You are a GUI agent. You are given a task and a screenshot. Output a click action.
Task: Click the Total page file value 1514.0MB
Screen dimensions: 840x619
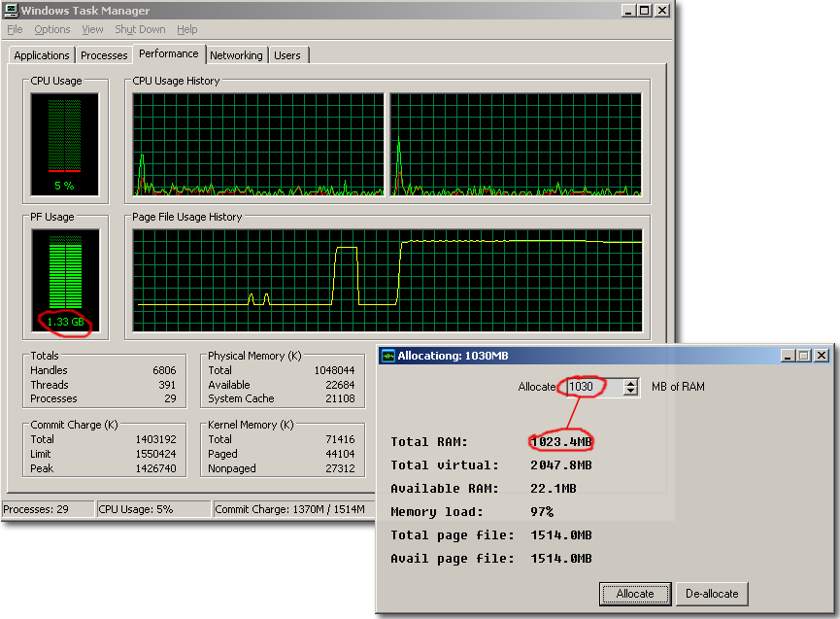click(561, 535)
